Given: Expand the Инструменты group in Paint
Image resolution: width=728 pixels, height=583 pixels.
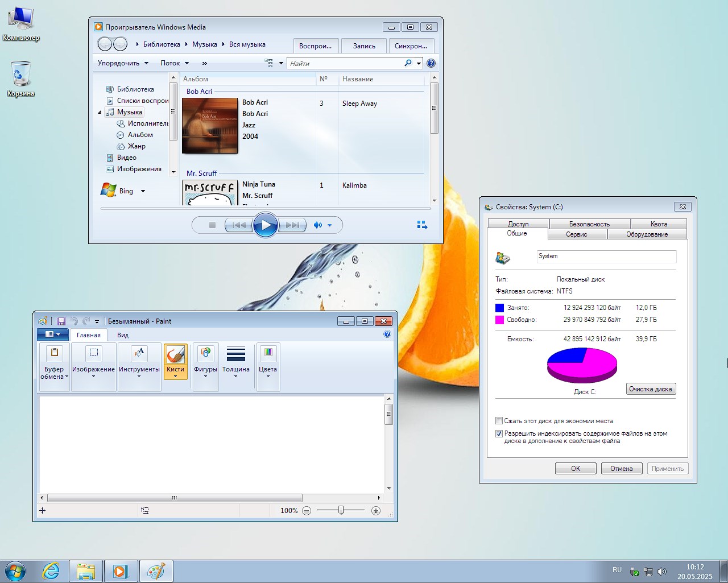Looking at the screenshot, I should point(139,367).
